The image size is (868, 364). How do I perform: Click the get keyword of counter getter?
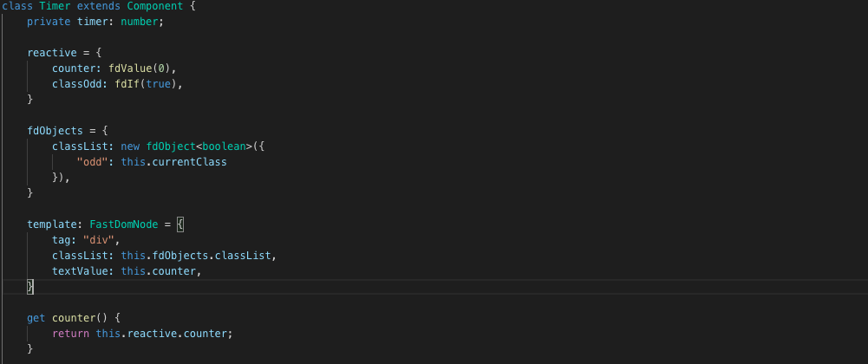36,318
